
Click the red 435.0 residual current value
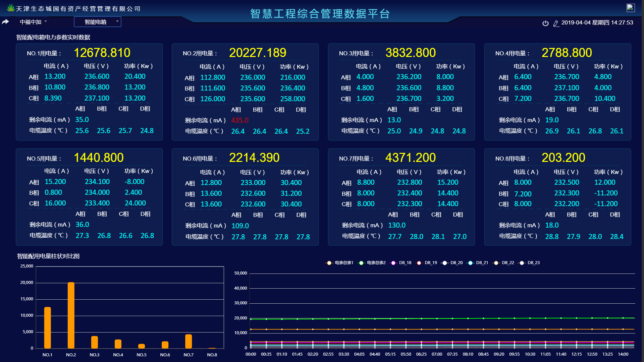click(239, 120)
